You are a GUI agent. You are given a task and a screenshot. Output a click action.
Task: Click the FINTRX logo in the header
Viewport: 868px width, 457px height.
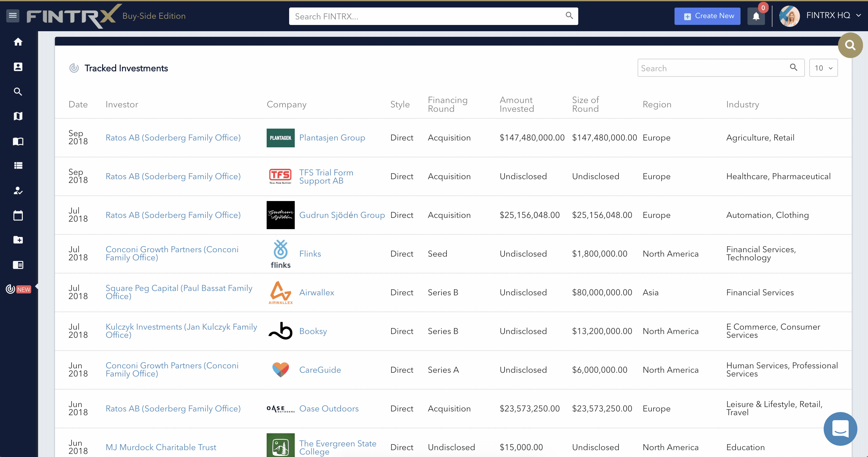[74, 16]
